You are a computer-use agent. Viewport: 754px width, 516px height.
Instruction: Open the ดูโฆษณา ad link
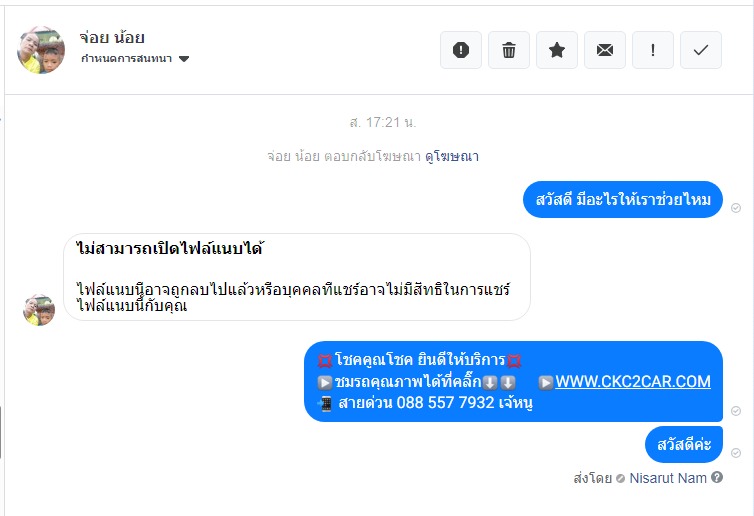click(452, 156)
